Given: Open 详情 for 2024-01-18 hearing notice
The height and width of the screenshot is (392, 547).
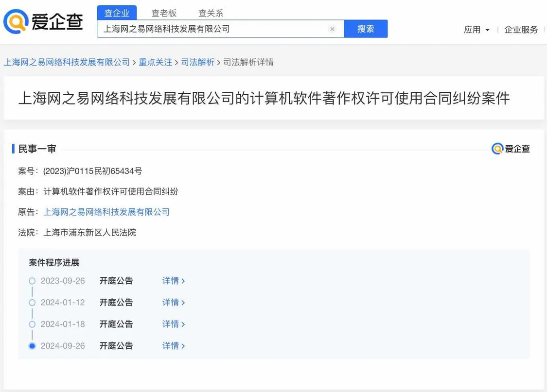Looking at the screenshot, I should (174, 324).
